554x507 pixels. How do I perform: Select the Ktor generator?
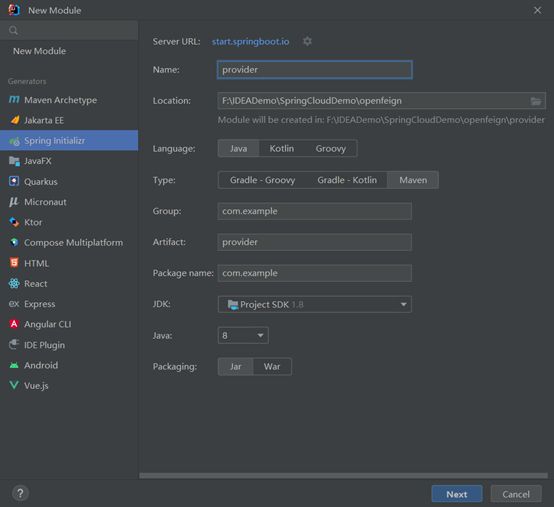(x=69, y=222)
